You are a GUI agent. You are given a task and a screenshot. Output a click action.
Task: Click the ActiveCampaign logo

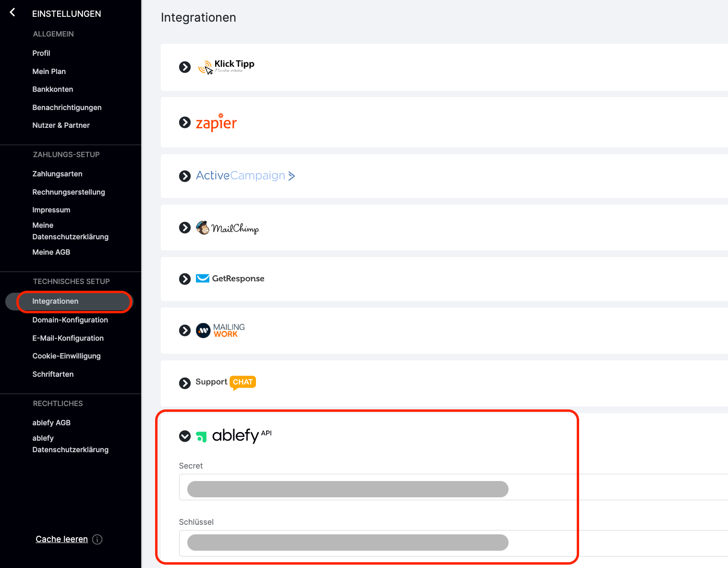(x=245, y=176)
